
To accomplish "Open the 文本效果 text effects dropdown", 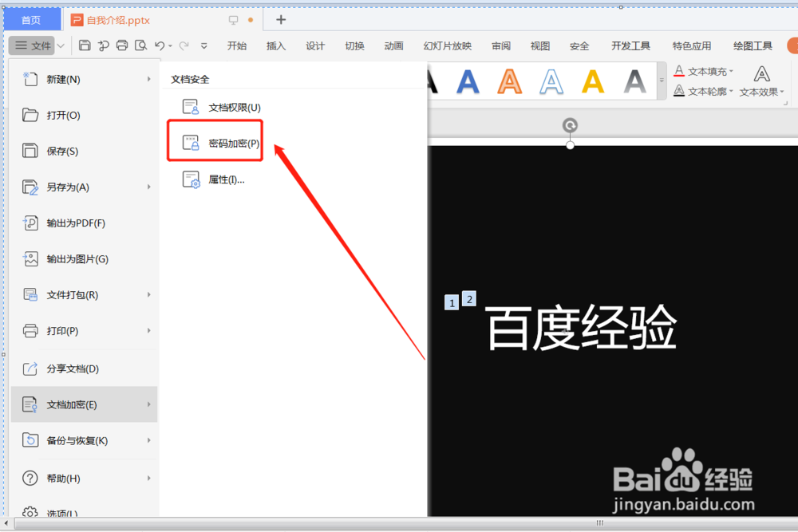I will coord(762,81).
